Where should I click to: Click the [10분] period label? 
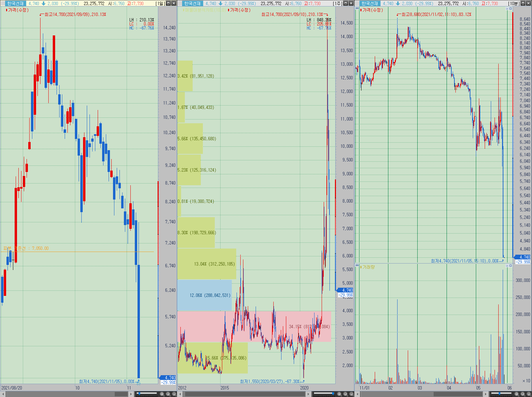click(514, 3)
